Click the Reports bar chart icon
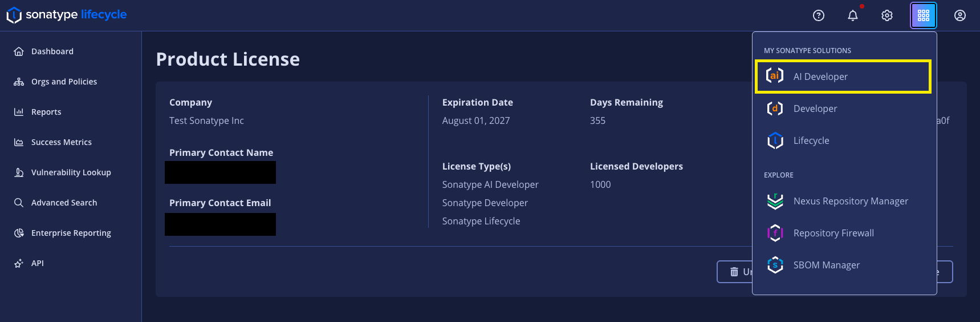The width and height of the screenshot is (980, 322). click(19, 112)
